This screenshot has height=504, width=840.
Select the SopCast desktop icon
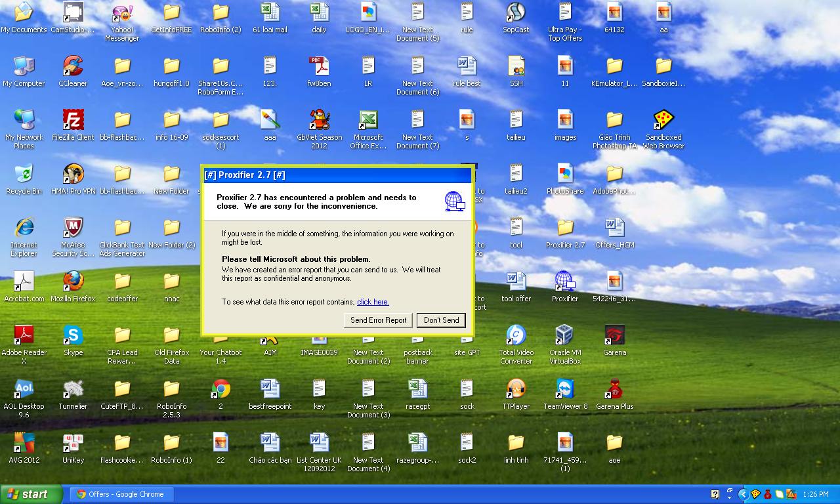click(x=516, y=18)
